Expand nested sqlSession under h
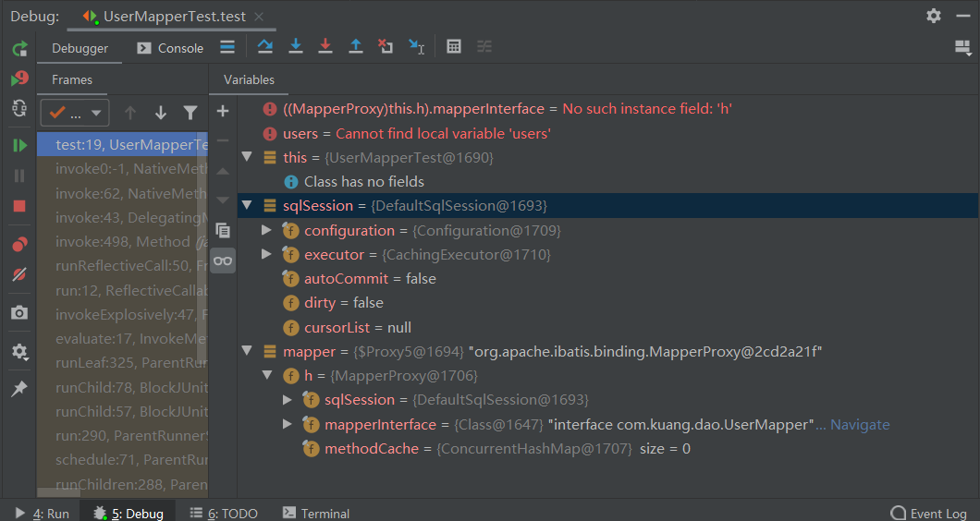The image size is (980, 521). click(287, 400)
